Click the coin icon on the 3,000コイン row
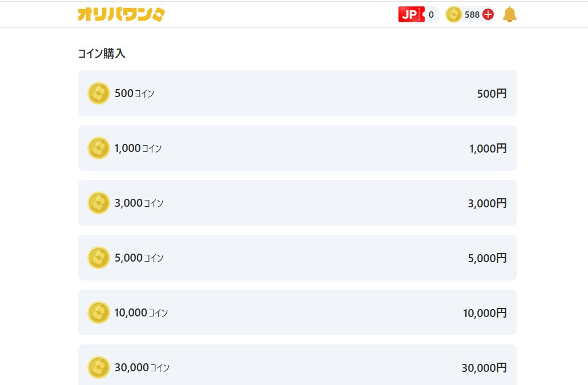Screen dimensions: 588x385 [x=99, y=203]
